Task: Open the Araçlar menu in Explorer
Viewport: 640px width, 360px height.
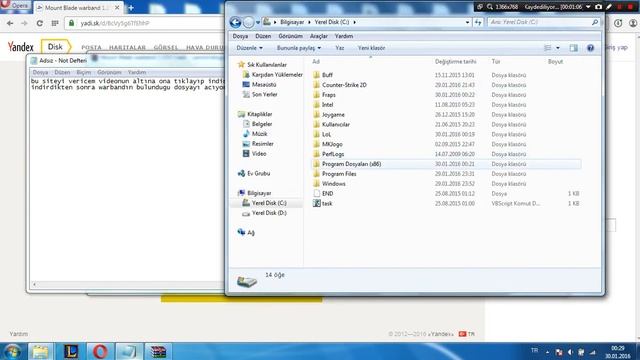Action: tap(318, 36)
